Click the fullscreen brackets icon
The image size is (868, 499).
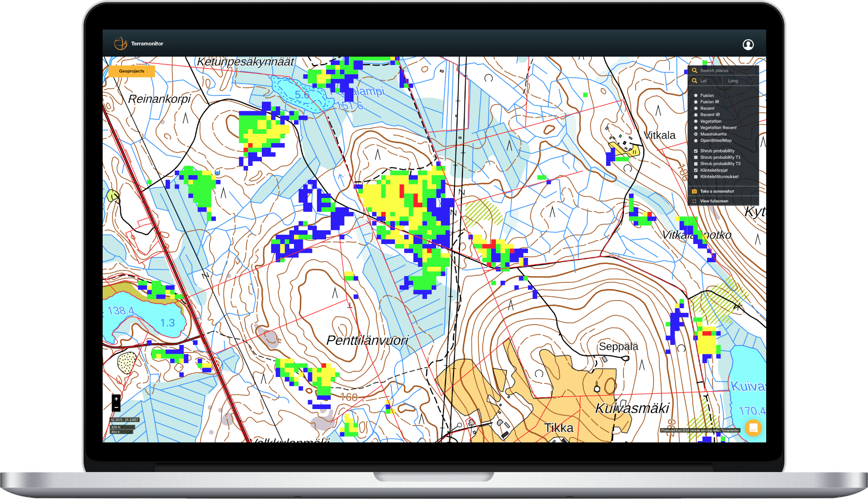click(x=694, y=201)
